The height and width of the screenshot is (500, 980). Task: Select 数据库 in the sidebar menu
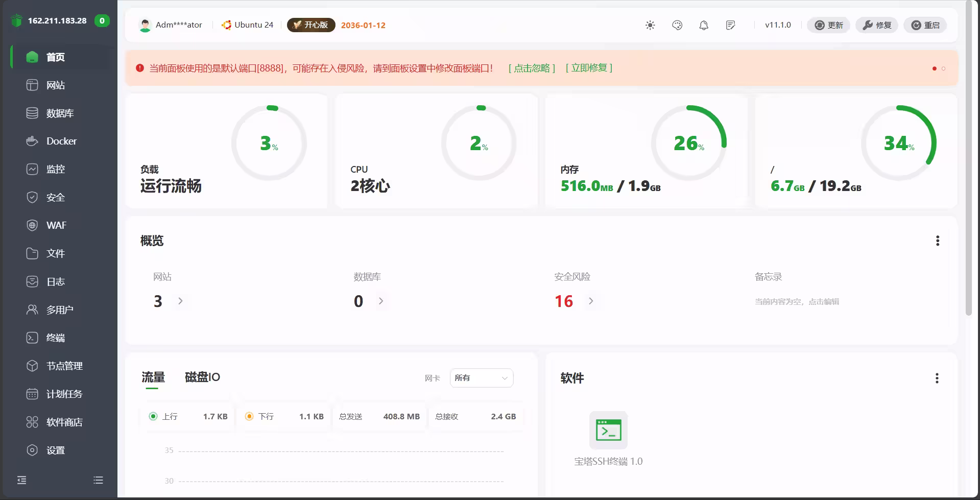click(58, 113)
